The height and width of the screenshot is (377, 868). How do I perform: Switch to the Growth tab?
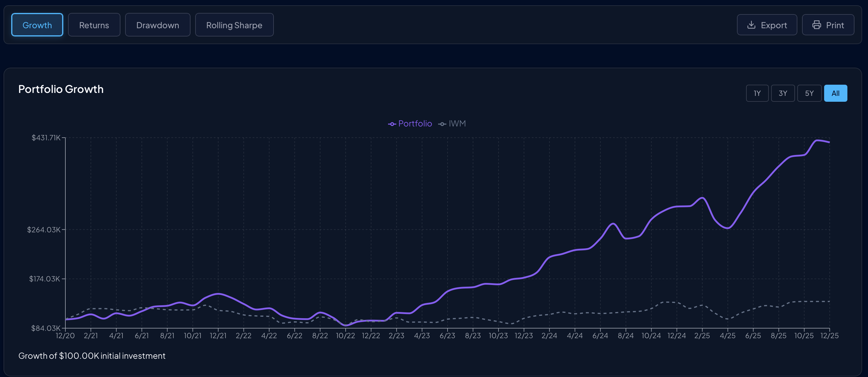[37, 25]
